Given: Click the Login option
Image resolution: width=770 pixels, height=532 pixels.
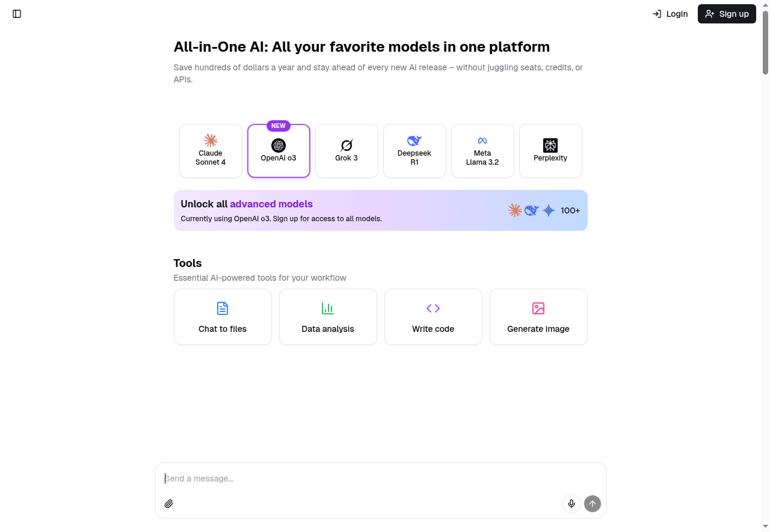Looking at the screenshot, I should click(x=670, y=13).
